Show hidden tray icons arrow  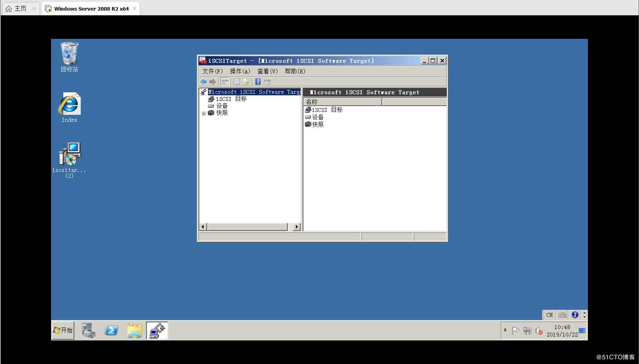[x=505, y=330]
